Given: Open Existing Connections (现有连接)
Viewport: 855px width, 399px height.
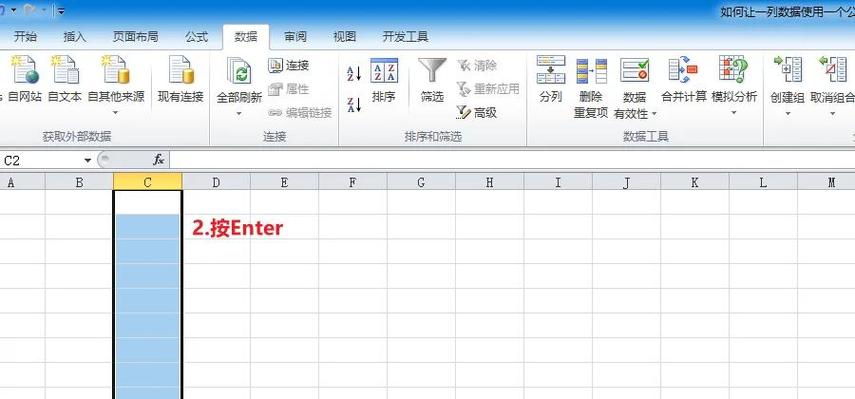Looking at the screenshot, I should tap(180, 79).
